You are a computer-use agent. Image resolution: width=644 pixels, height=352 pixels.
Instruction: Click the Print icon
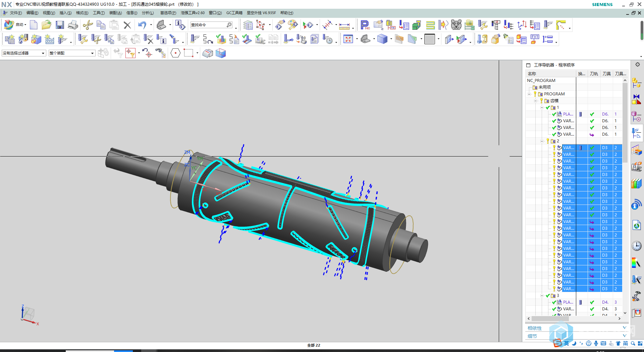(x=73, y=25)
